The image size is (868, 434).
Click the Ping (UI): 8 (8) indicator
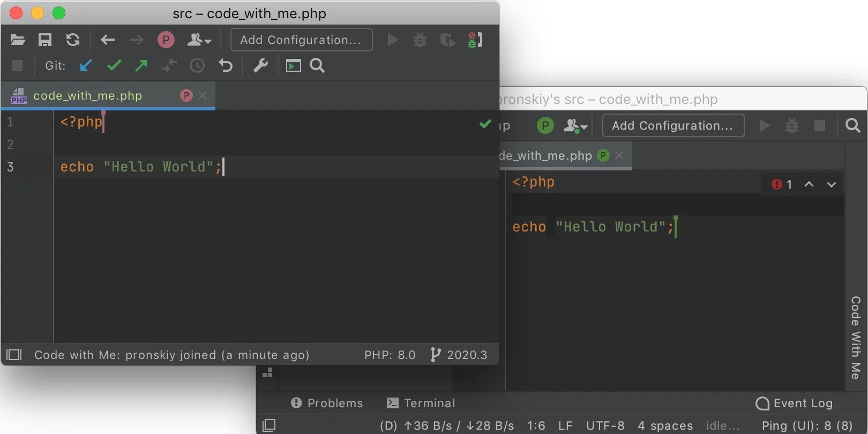[x=807, y=425]
